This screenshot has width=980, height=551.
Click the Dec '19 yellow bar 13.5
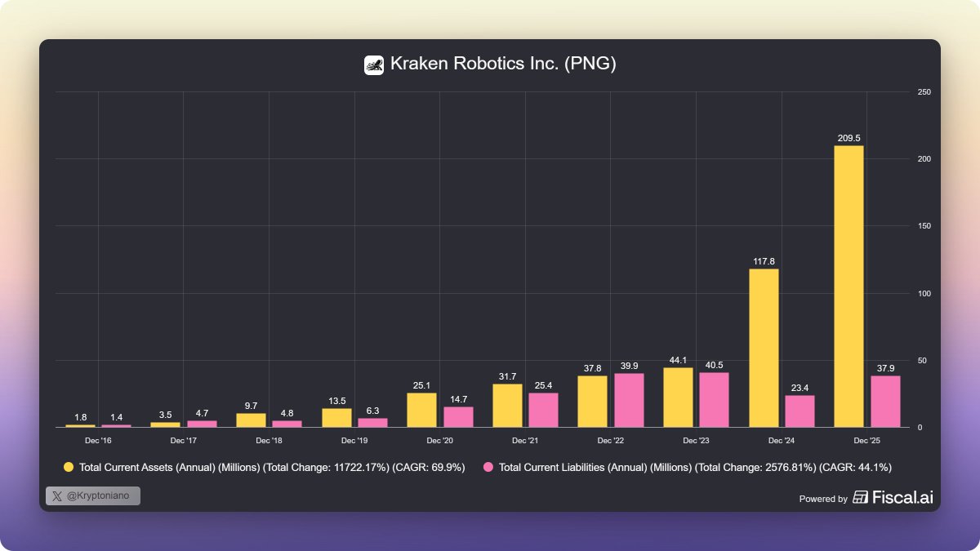336,418
